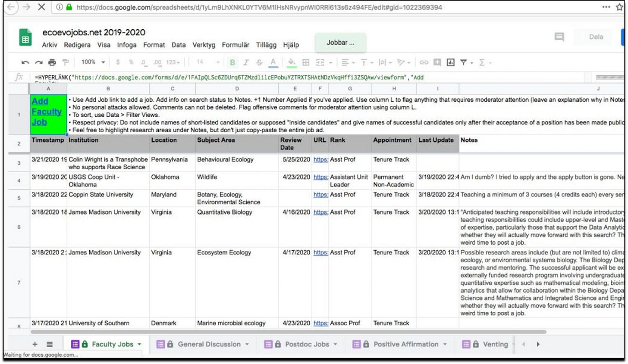Screen dimensions: 628x364
Task: Open the Infoga menu
Action: click(x=127, y=45)
